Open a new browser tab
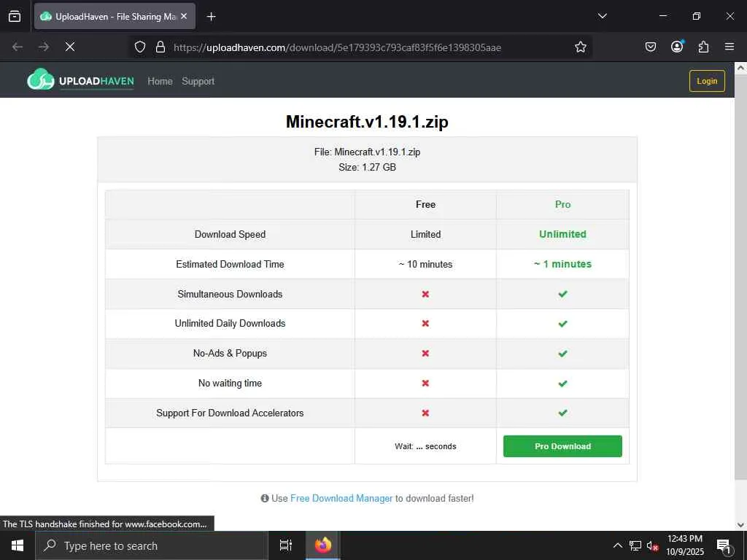 (211, 17)
